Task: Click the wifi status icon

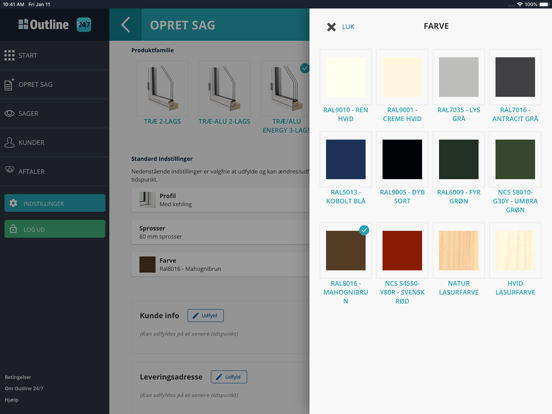Action: pos(520,4)
